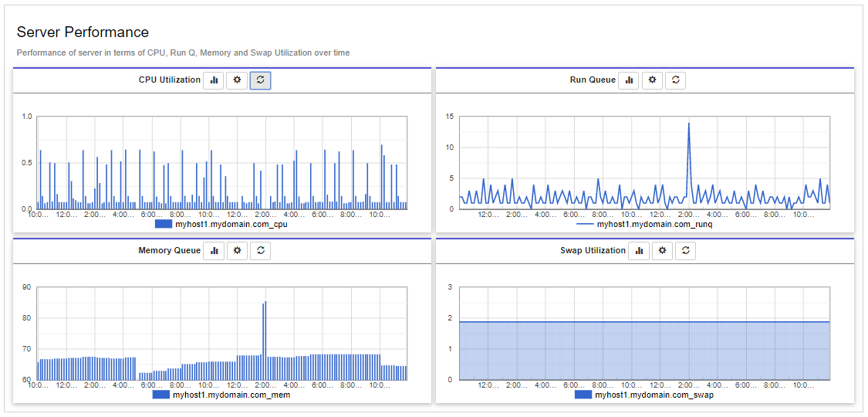The image size is (868, 417).
Task: Open Run Queue settings gear
Action: [653, 80]
